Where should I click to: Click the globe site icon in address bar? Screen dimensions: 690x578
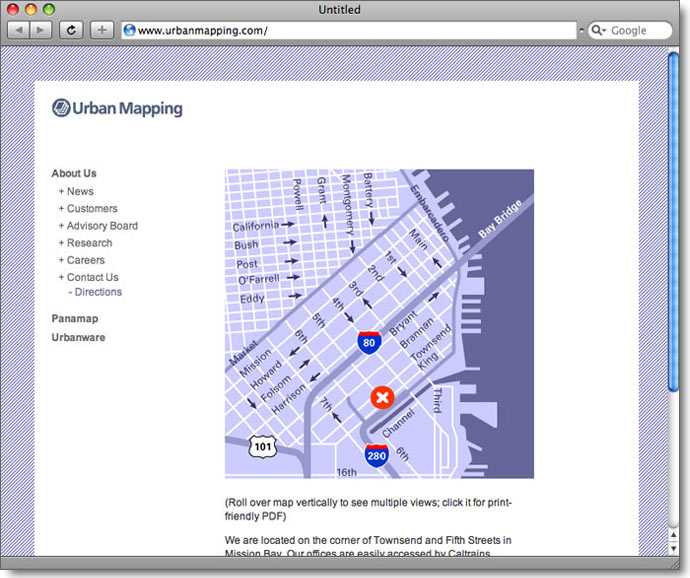coord(129,30)
